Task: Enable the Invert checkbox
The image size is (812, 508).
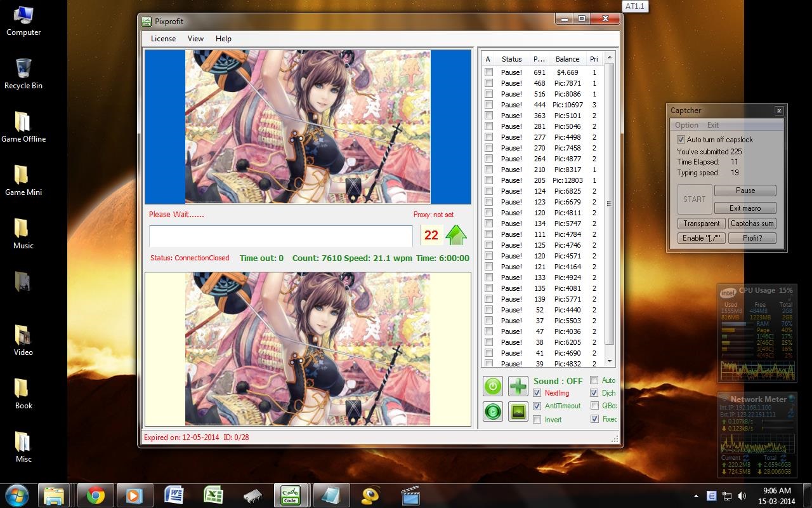Action: click(537, 419)
